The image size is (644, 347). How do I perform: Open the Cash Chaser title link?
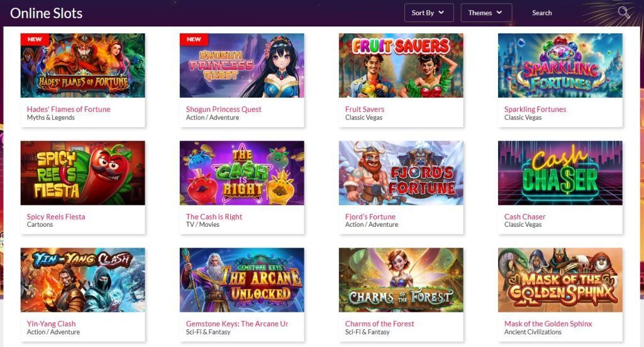[525, 217]
